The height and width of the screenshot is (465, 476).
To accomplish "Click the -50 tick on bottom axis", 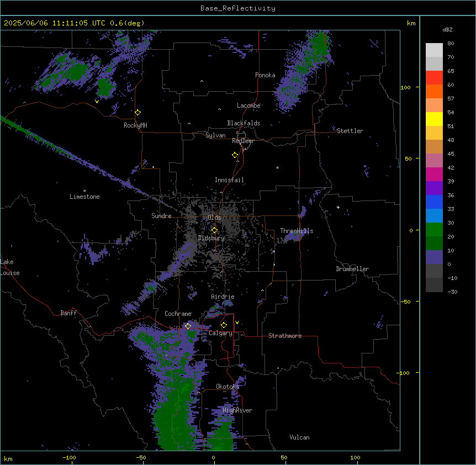I will click(x=141, y=457).
